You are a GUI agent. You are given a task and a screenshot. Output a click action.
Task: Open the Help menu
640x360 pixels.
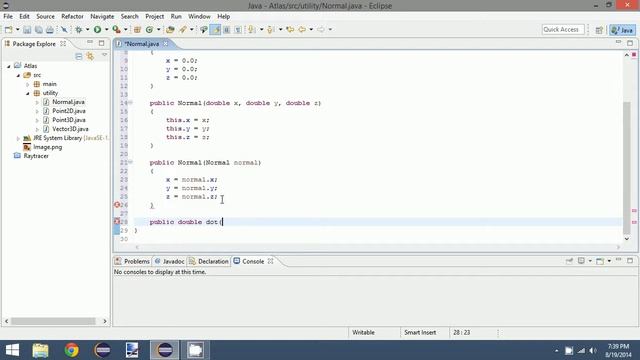point(223,16)
